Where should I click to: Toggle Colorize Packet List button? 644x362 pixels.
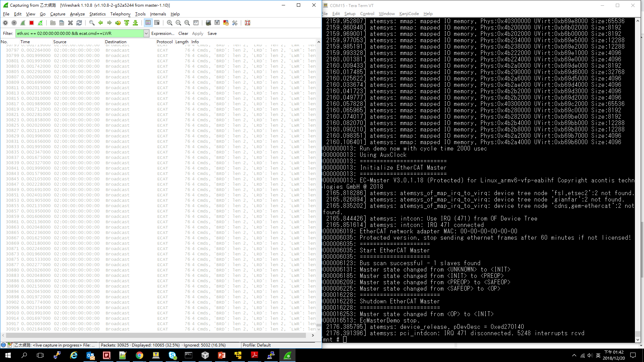(x=148, y=23)
